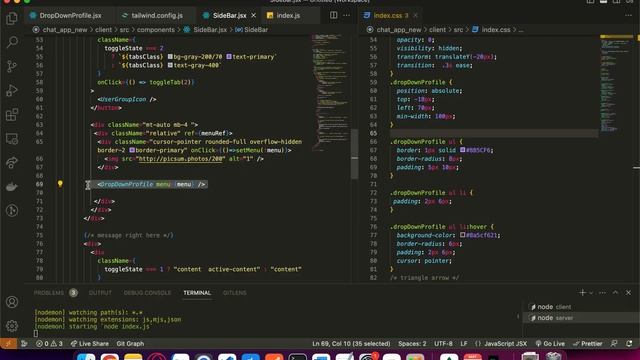Open the Docker view in activity bar

click(12, 187)
